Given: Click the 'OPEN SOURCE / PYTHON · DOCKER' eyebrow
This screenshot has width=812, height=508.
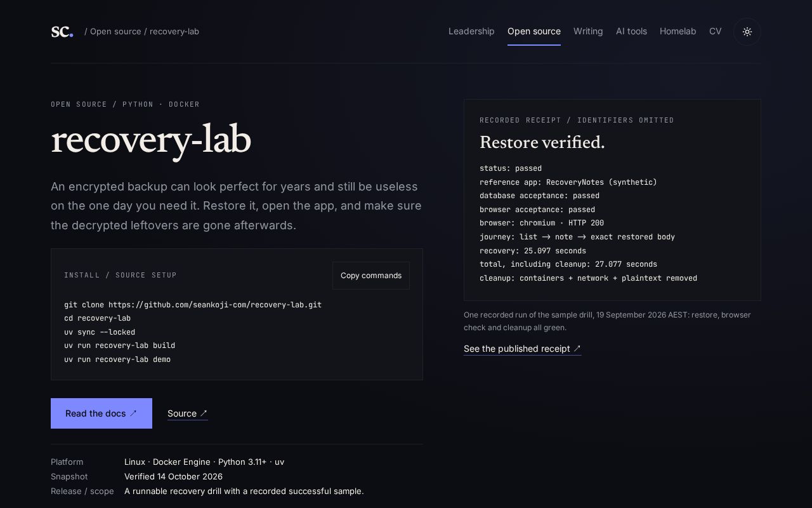Looking at the screenshot, I should [x=126, y=104].
